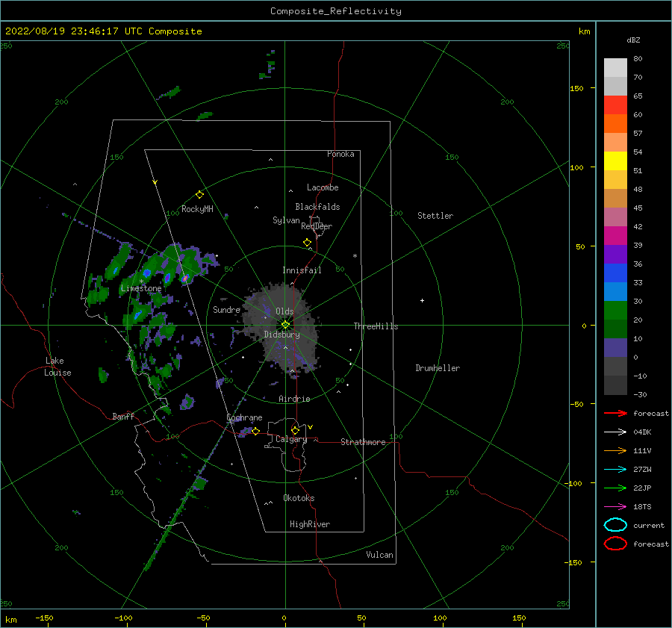This screenshot has width=672, height=628.
Task: Click the Lacombe town label
Action: (x=323, y=187)
